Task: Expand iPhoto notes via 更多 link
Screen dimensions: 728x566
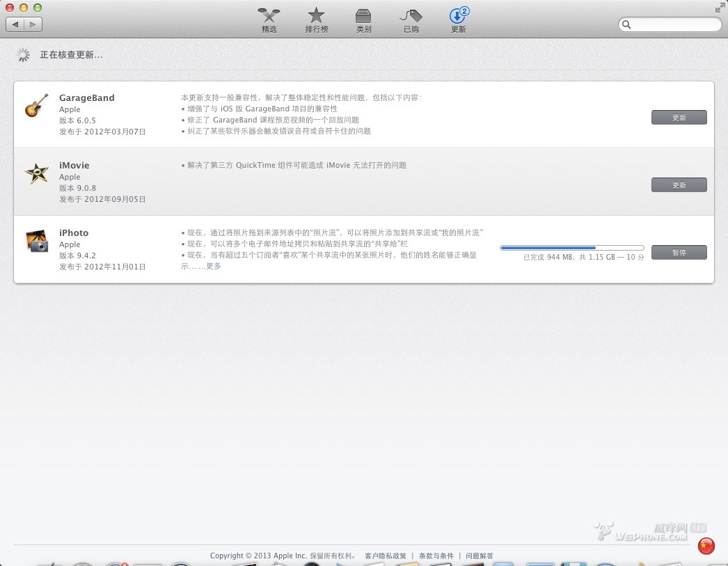Action: (214, 266)
